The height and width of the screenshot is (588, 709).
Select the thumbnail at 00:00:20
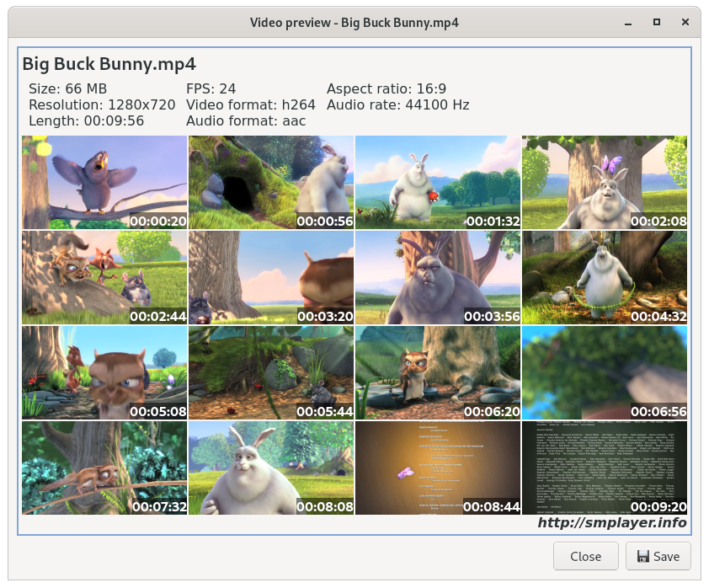104,182
